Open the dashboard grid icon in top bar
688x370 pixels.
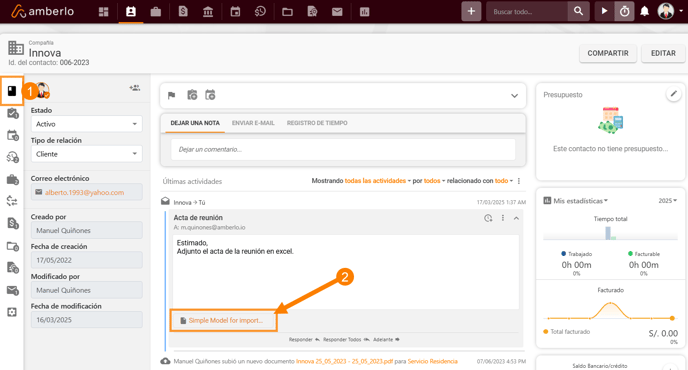point(104,12)
